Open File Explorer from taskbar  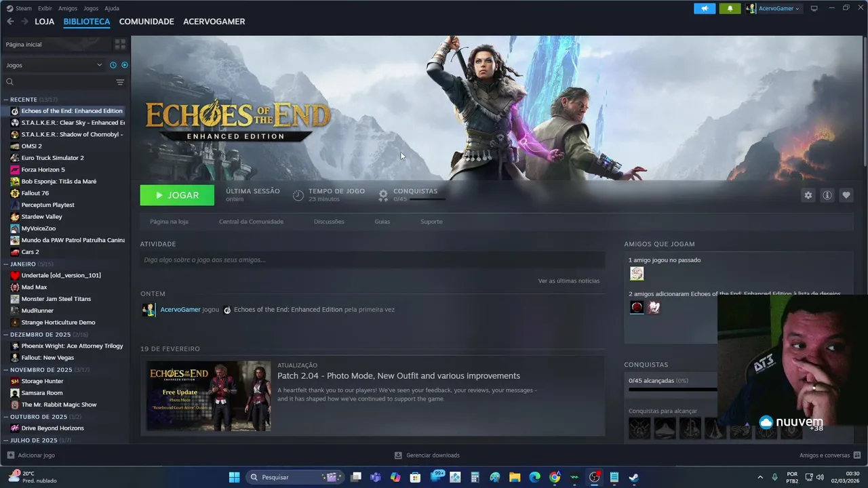[x=515, y=477]
